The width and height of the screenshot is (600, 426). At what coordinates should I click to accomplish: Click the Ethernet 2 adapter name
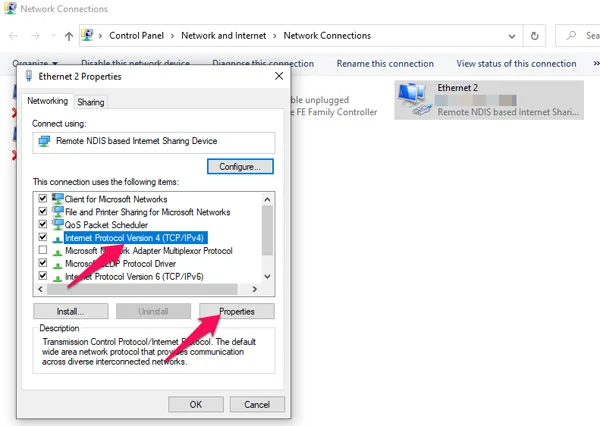pyautogui.click(x=458, y=88)
